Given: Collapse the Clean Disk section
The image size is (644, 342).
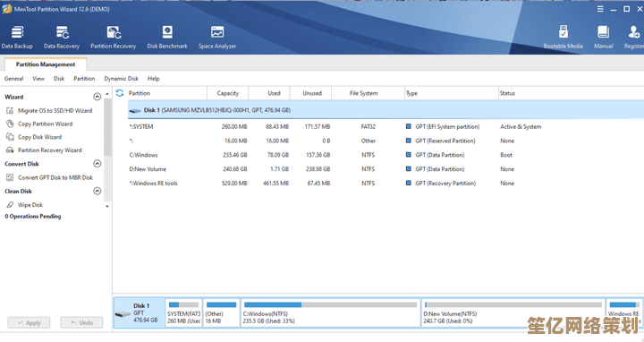Looking at the screenshot, I should [97, 191].
